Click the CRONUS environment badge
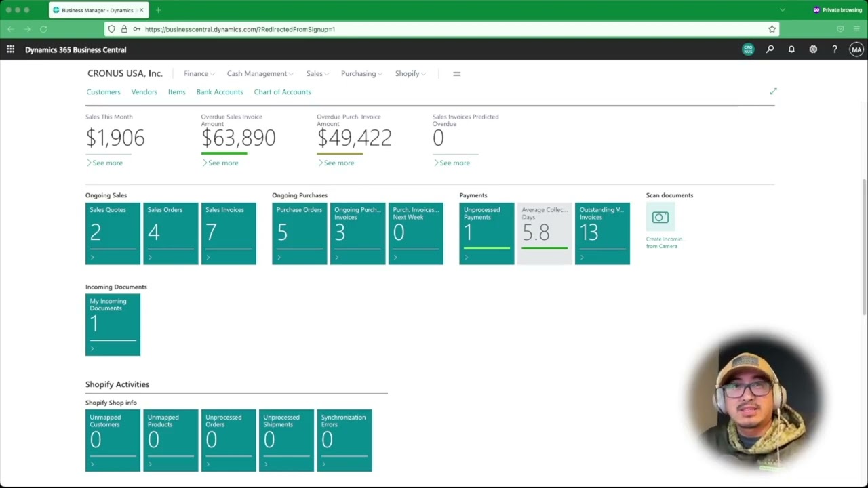Viewport: 868px width, 488px height. tap(748, 49)
